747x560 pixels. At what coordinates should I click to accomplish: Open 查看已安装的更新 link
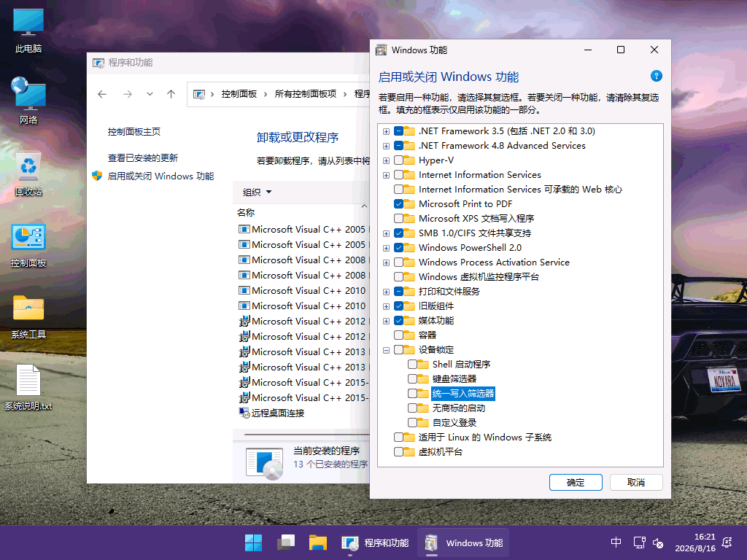(142, 157)
